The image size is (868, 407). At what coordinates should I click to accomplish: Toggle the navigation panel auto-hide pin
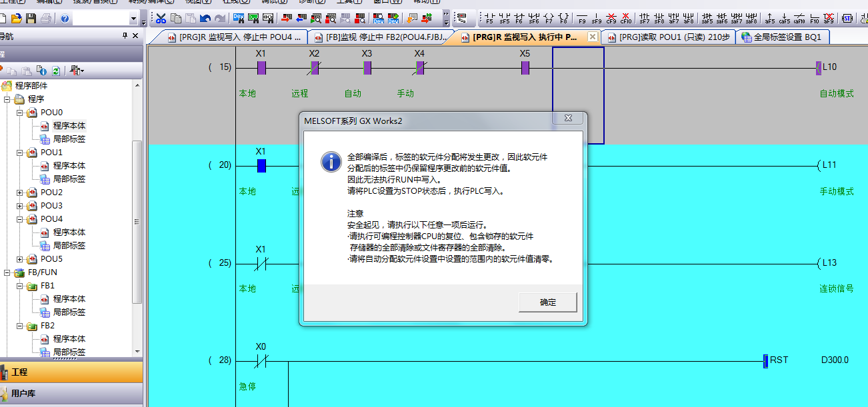coord(125,36)
